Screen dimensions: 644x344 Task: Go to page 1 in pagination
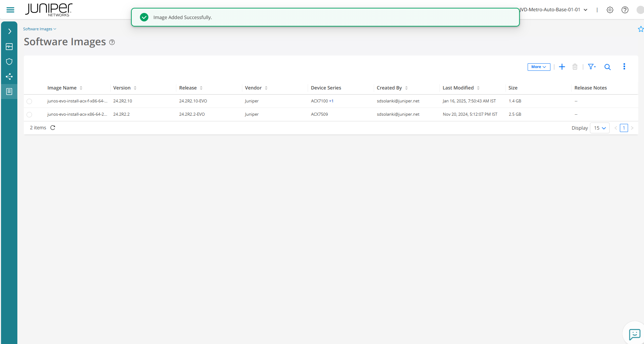tap(624, 128)
